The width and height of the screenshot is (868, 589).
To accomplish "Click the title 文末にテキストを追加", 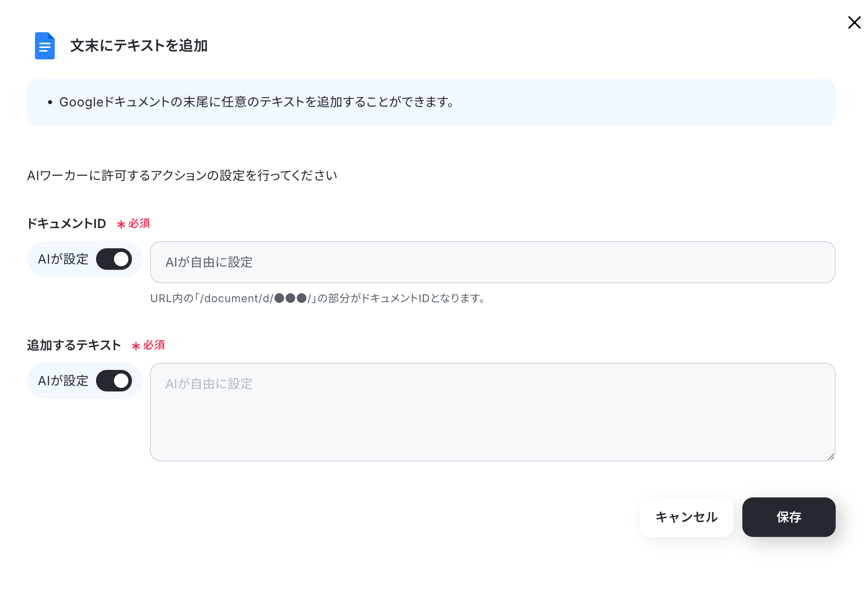I will point(139,46).
